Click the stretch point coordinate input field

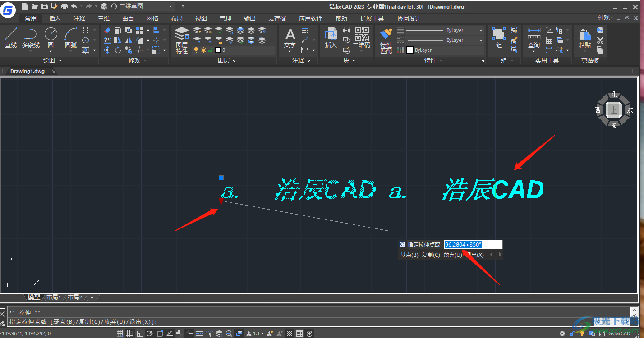tap(473, 245)
